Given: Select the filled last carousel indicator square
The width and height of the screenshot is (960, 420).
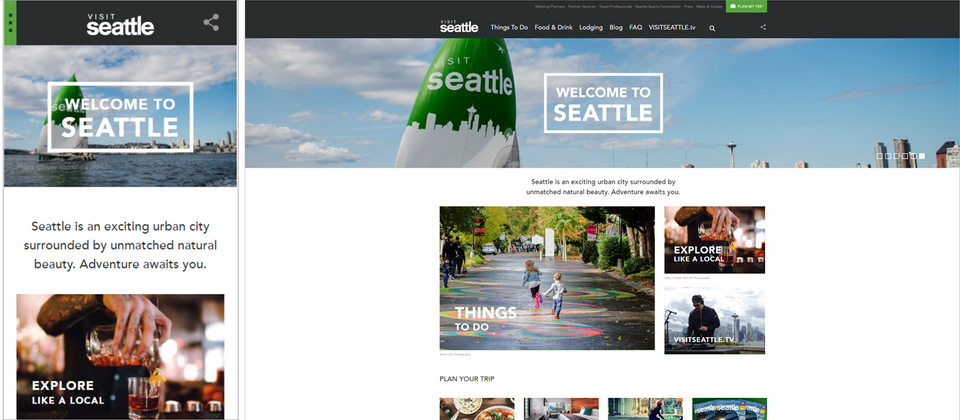Looking at the screenshot, I should point(922,156).
